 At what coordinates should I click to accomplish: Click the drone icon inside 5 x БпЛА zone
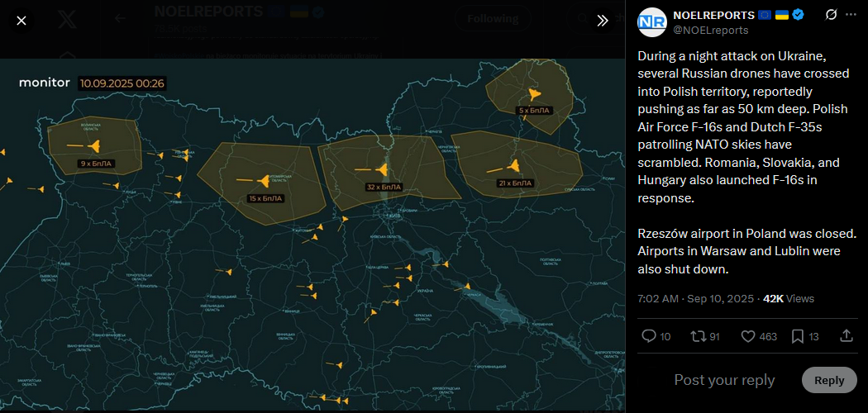pyautogui.click(x=534, y=94)
